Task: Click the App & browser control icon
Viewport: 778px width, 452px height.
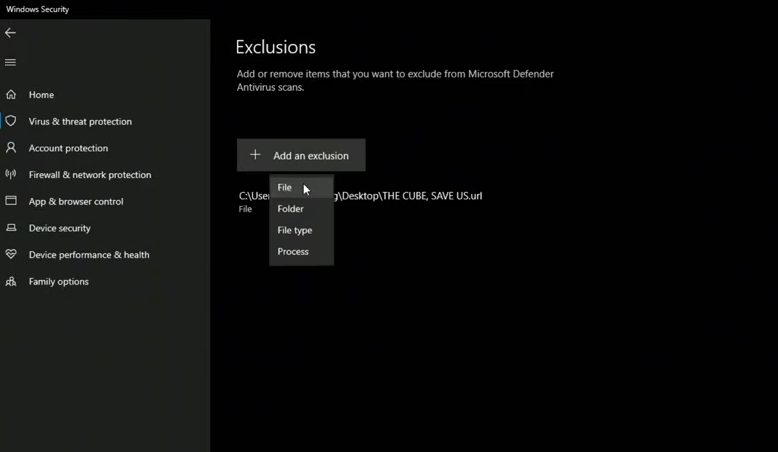Action: coord(11,201)
